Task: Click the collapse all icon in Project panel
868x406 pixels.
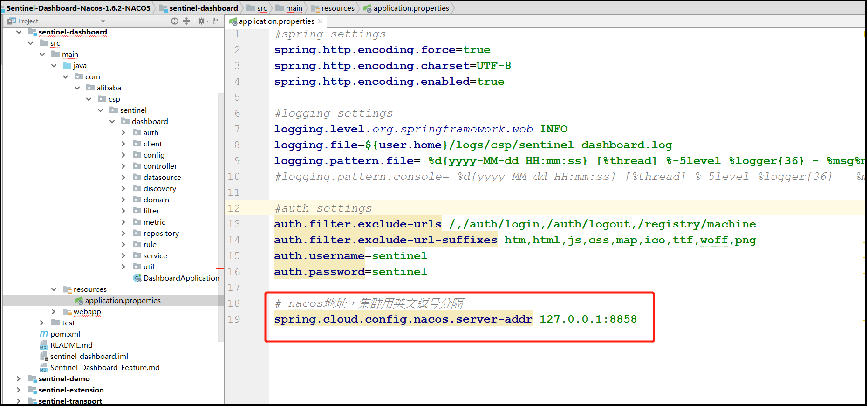Action: coord(186,21)
